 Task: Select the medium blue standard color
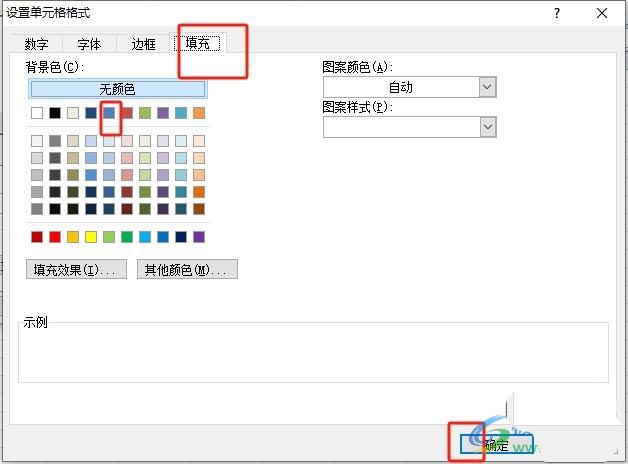coord(163,237)
